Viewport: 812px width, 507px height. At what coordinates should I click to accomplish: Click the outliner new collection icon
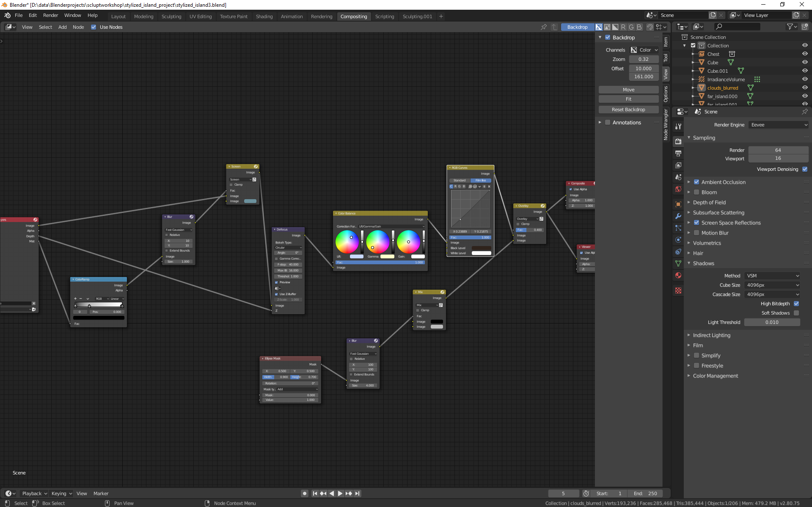pos(805,27)
